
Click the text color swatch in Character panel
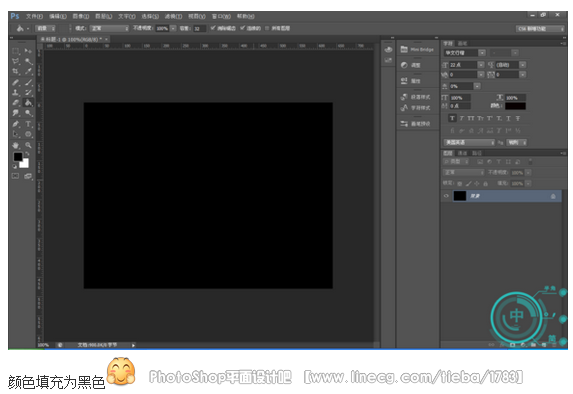pos(516,106)
